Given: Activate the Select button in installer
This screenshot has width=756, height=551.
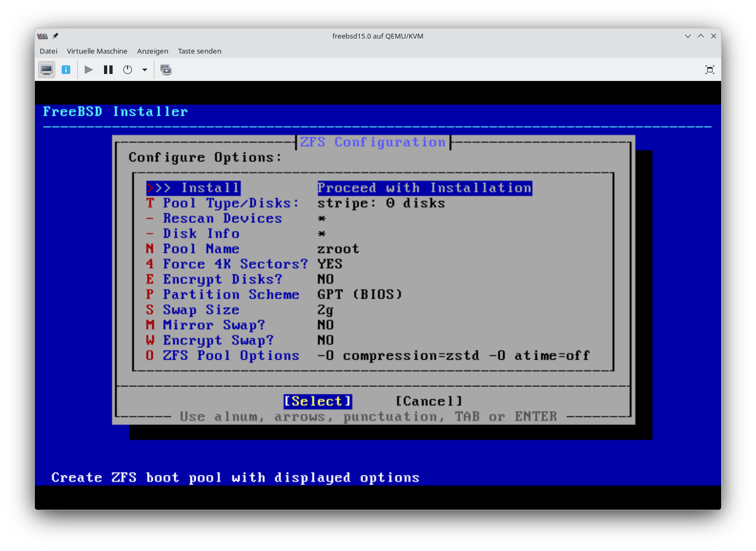Looking at the screenshot, I should [317, 401].
